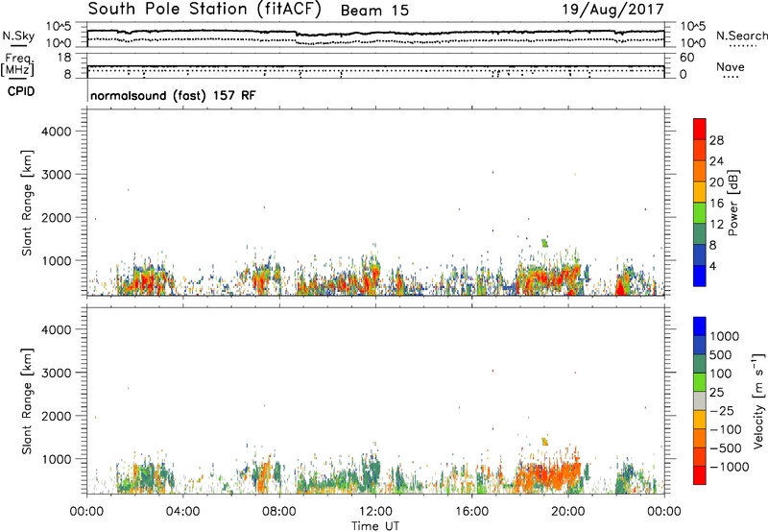This screenshot has width=768, height=532.
Task: Select the 'Beam 15' label
Action: point(374,11)
